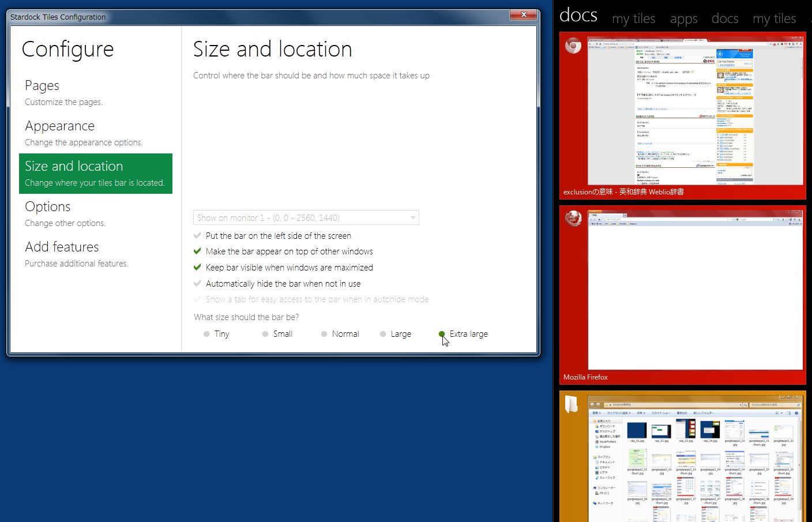The image size is (812, 522).
Task: Switch to the apps page in the tiles bar
Action: 683,19
